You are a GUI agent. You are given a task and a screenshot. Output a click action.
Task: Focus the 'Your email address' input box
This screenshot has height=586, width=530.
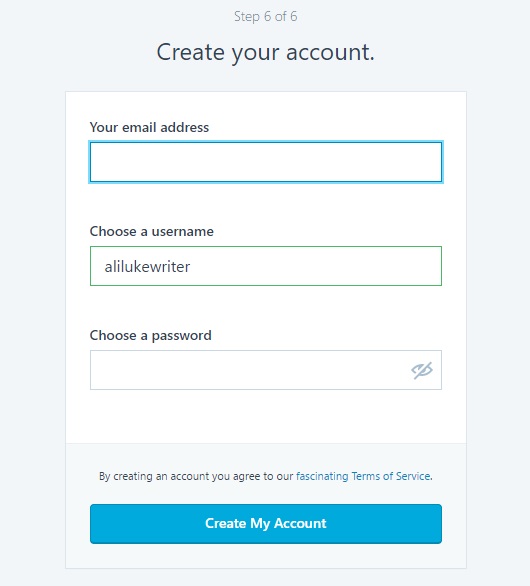266,162
